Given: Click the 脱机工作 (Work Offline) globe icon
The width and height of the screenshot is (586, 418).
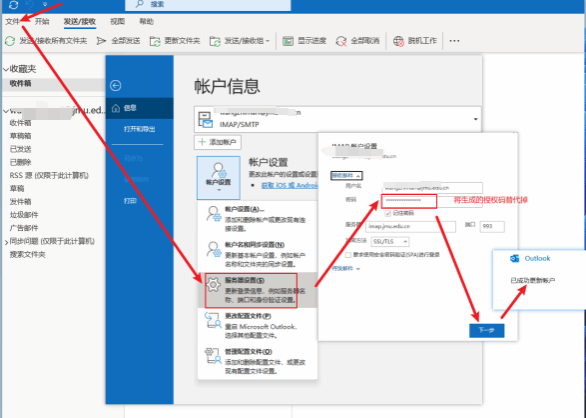Looking at the screenshot, I should [x=398, y=41].
